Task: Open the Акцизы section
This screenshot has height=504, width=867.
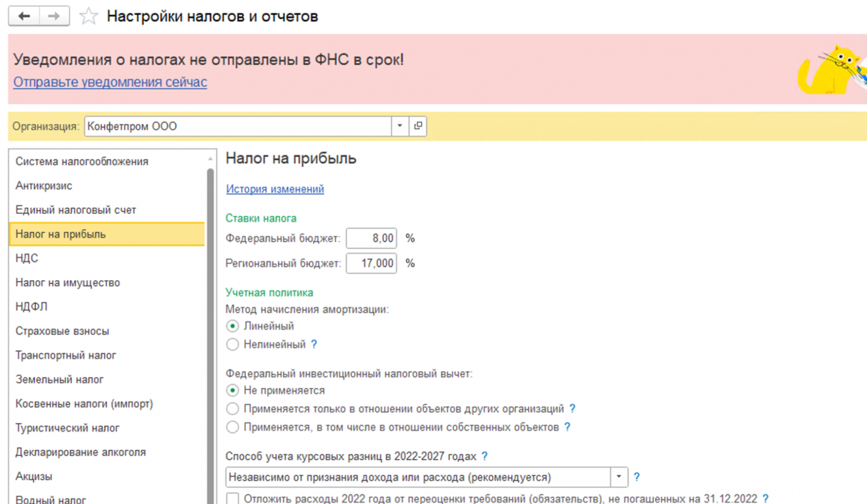Action: click(107, 476)
